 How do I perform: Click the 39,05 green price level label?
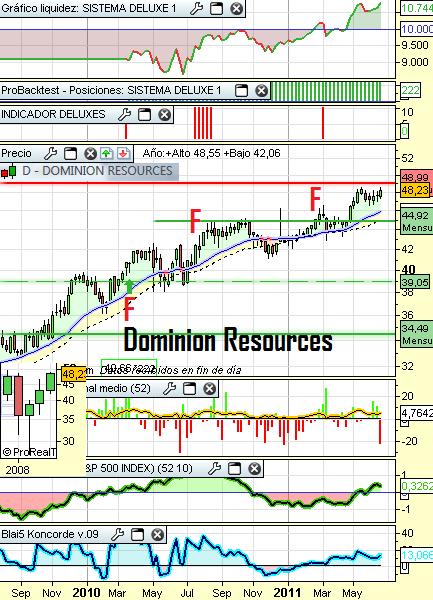pos(415,282)
